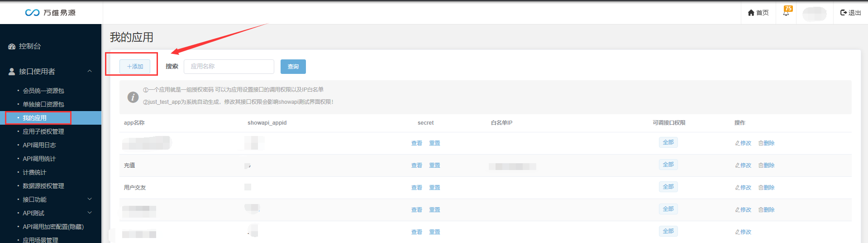Image resolution: width=868 pixels, height=243 pixels.
Task: Click 全部 permission tag for 充值
Action: point(668,165)
